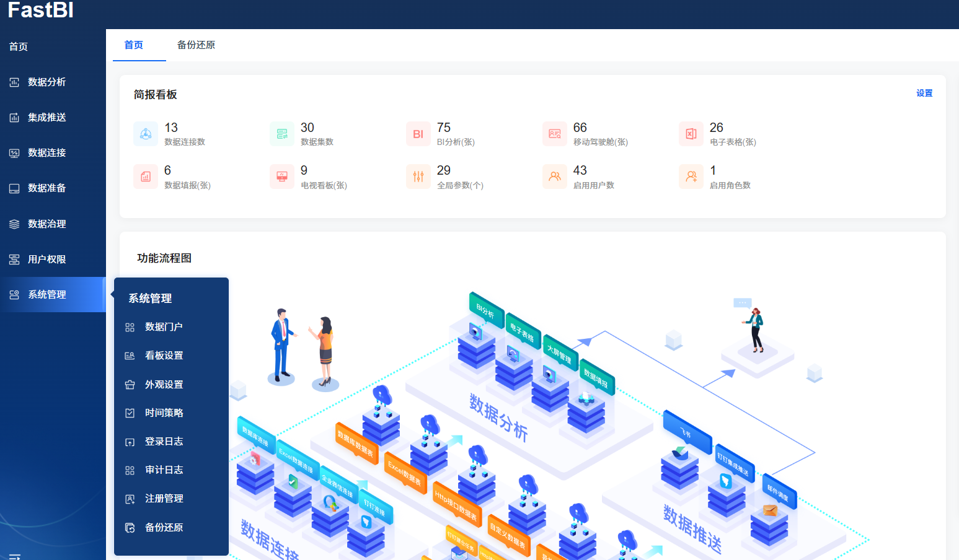Expand the 系统管理 sidebar menu
The width and height of the screenshot is (959, 560).
[x=46, y=295]
